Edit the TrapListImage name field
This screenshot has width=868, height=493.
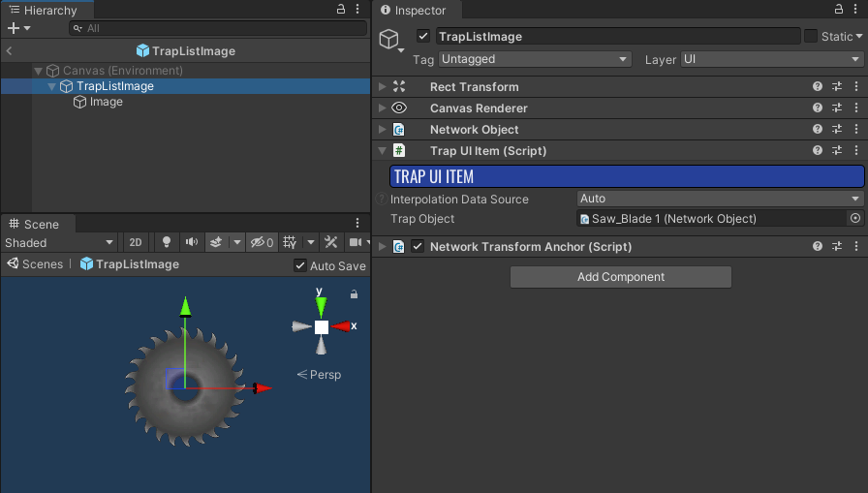coord(618,37)
